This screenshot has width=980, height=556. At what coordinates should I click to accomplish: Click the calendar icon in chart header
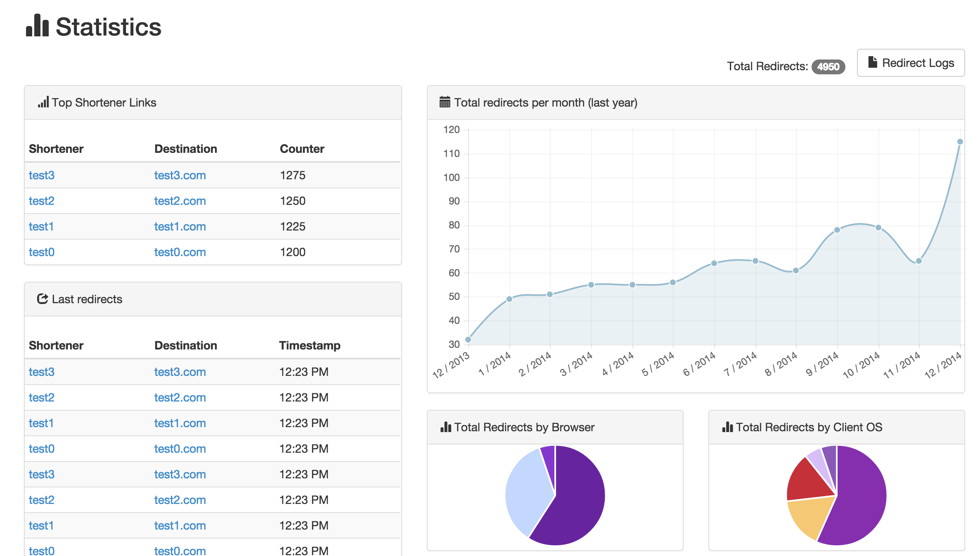445,102
